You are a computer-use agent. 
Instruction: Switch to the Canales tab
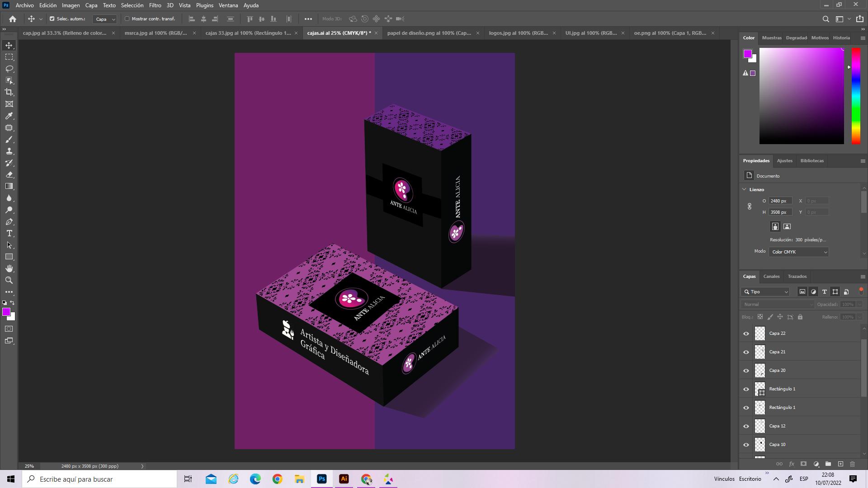coord(771,276)
